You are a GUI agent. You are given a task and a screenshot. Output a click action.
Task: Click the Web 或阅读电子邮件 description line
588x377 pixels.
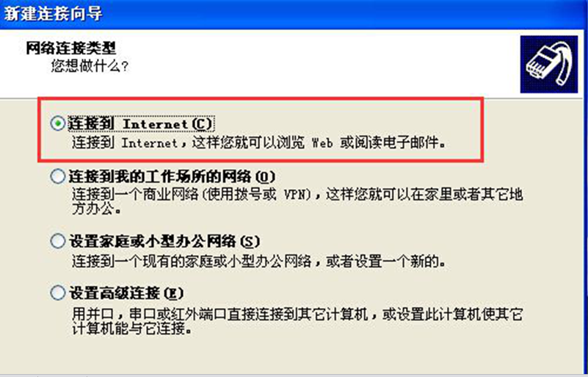[x=259, y=143]
